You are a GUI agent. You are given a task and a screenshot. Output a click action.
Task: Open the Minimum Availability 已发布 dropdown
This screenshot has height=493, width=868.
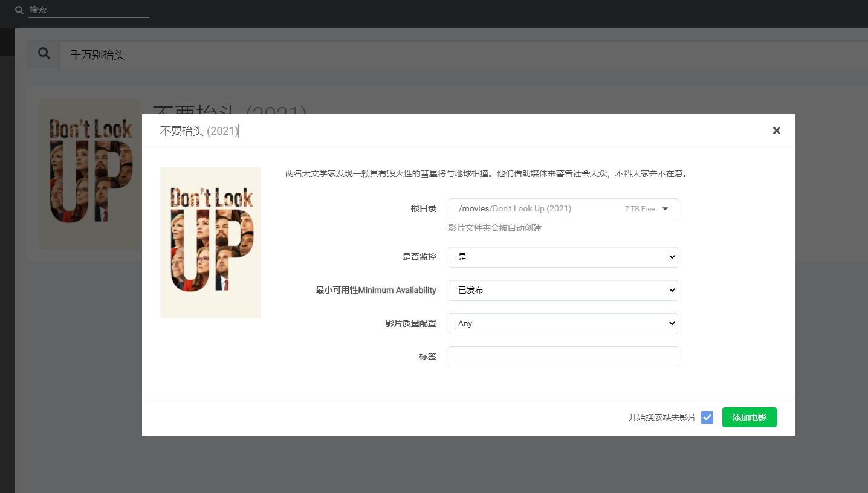point(563,290)
